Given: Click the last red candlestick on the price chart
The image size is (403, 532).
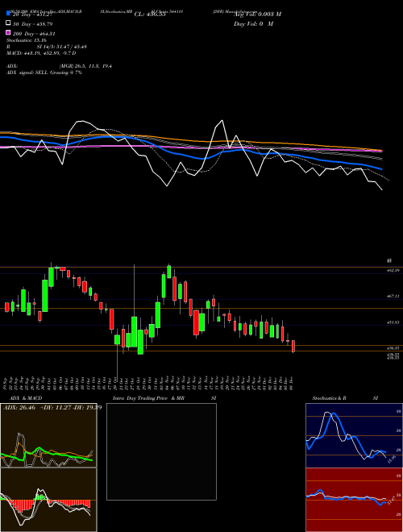Looking at the screenshot, I should (x=293, y=347).
